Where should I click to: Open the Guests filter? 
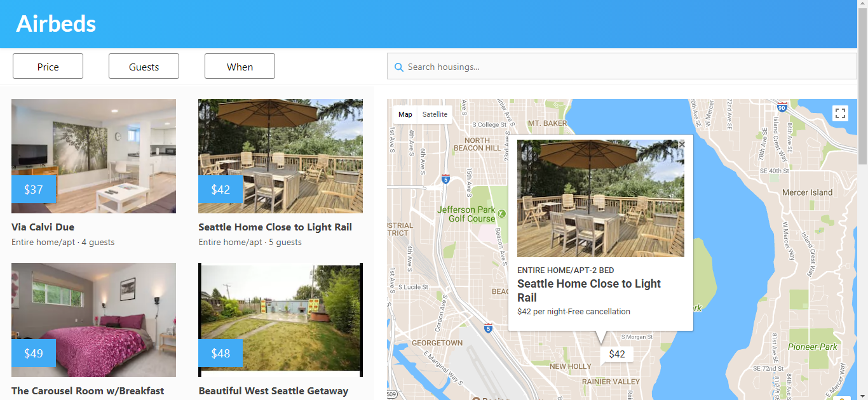[144, 66]
